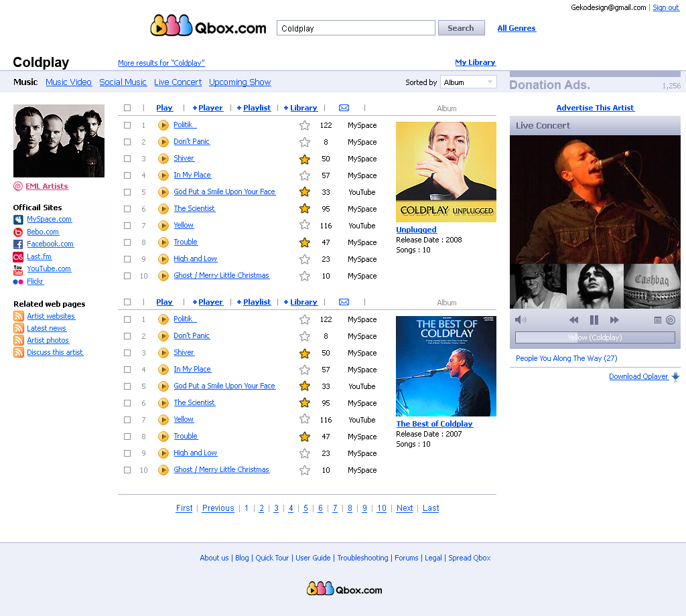Check the select-all box for Best of Coldplay tracks
The height and width of the screenshot is (616, 686).
(x=127, y=302)
